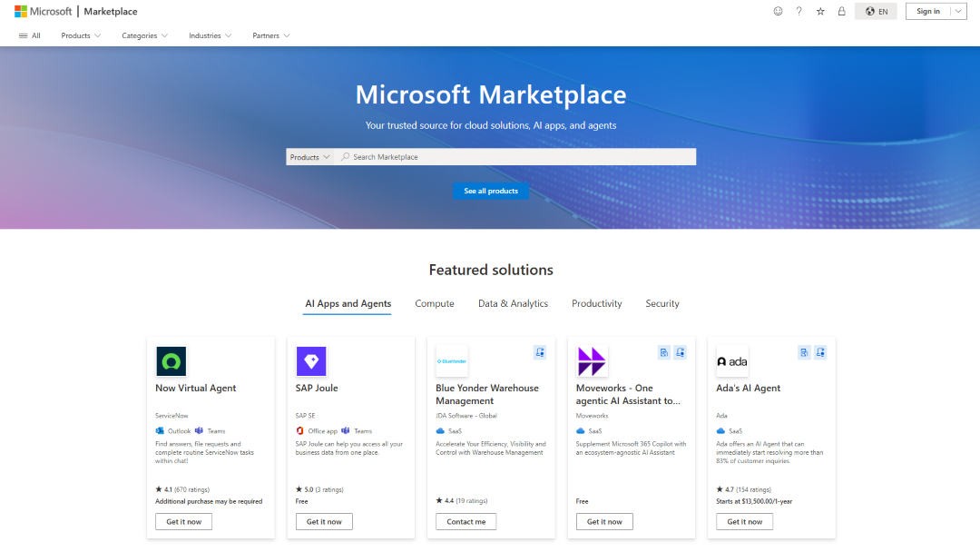
Task: Open language settings via the globe EN icon
Action: tap(875, 11)
